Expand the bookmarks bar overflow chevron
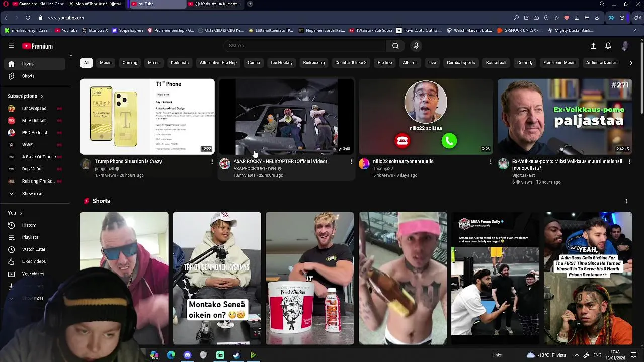Viewport: 644px width, 362px height. click(x=635, y=31)
